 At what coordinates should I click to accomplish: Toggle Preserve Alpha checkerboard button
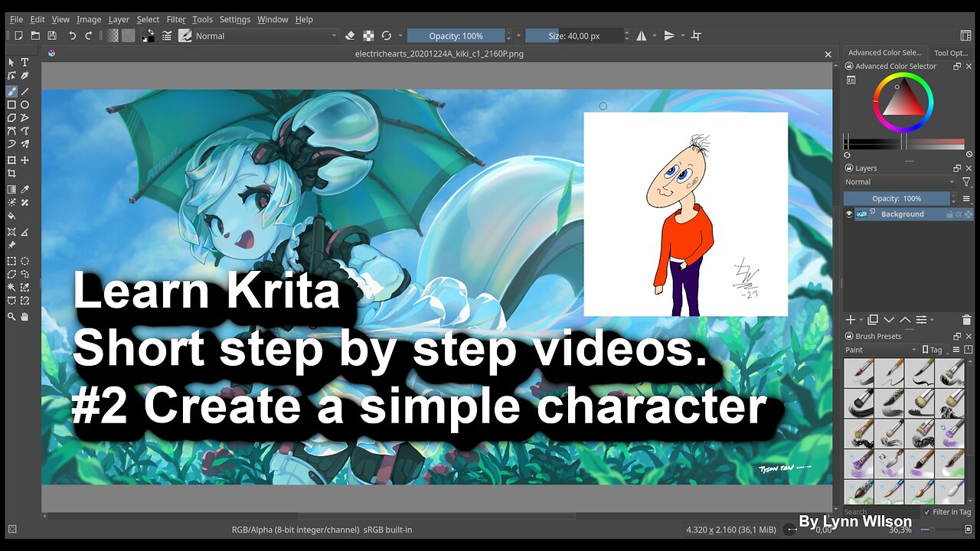click(368, 35)
